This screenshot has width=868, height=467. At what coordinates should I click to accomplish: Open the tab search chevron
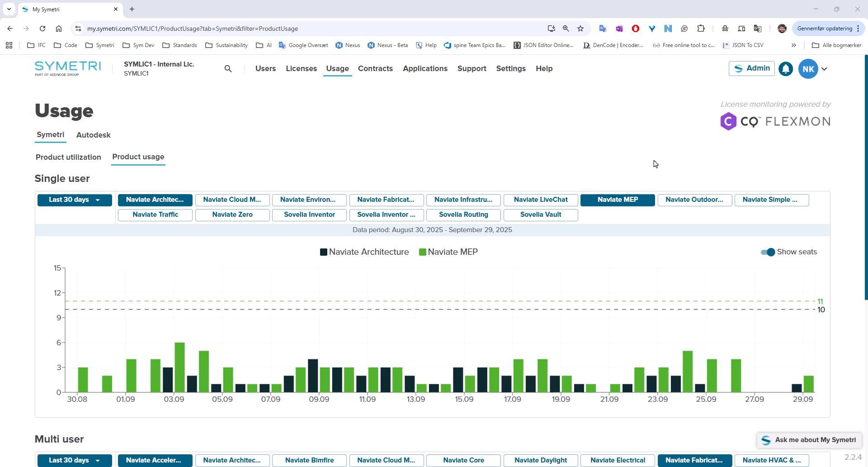[9, 9]
